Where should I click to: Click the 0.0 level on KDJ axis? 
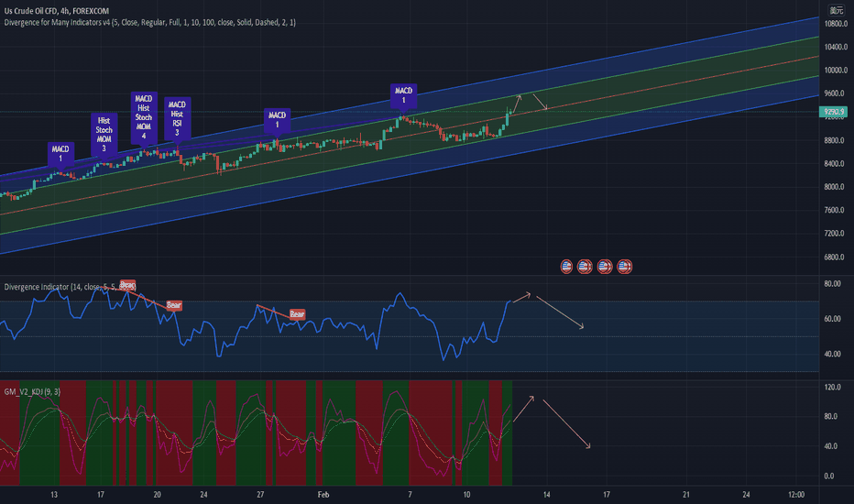(829, 476)
